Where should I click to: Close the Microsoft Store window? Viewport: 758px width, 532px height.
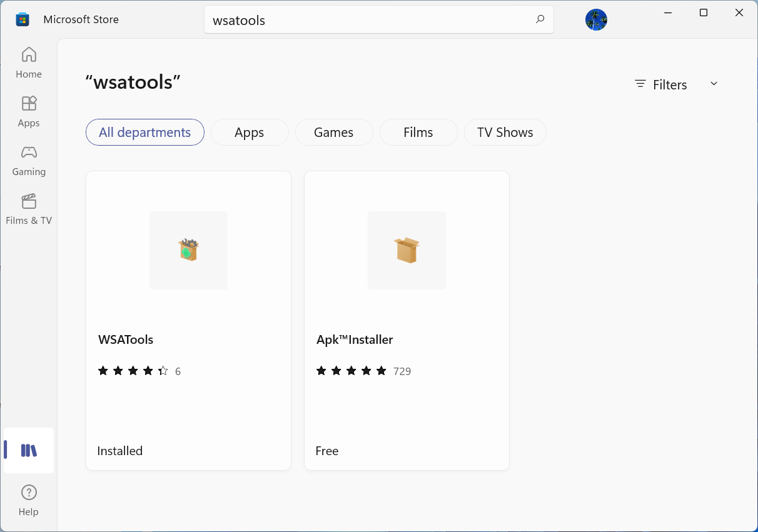[739, 13]
